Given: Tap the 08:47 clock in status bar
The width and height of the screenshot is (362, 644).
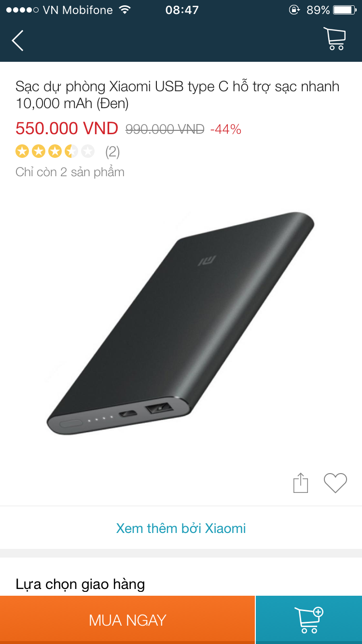Looking at the screenshot, I should [182, 10].
